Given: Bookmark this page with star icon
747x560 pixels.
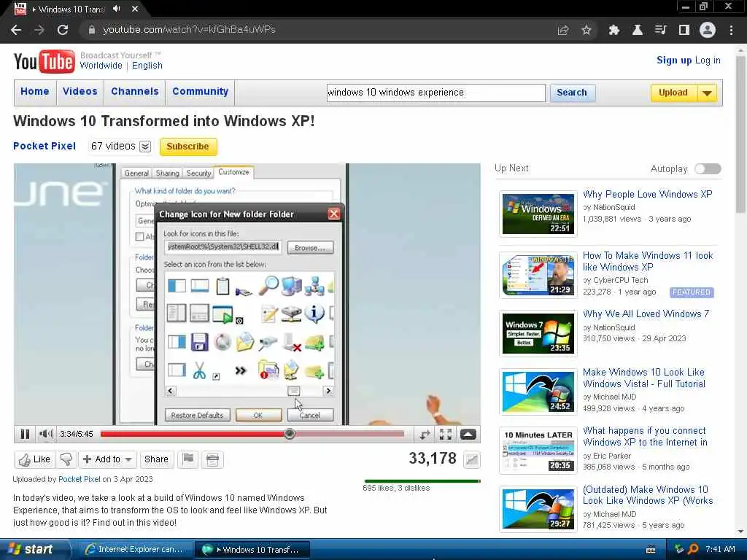Looking at the screenshot, I should 587,30.
